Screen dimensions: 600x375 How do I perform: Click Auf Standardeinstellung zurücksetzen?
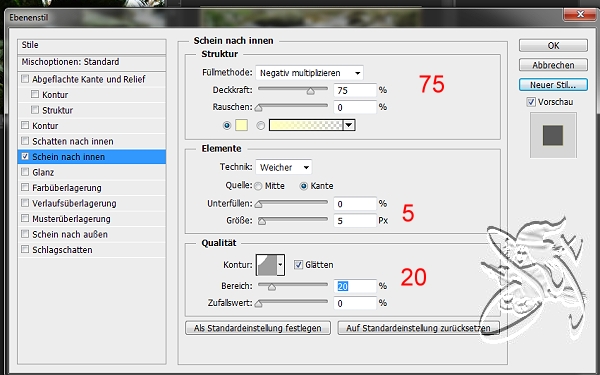419,328
